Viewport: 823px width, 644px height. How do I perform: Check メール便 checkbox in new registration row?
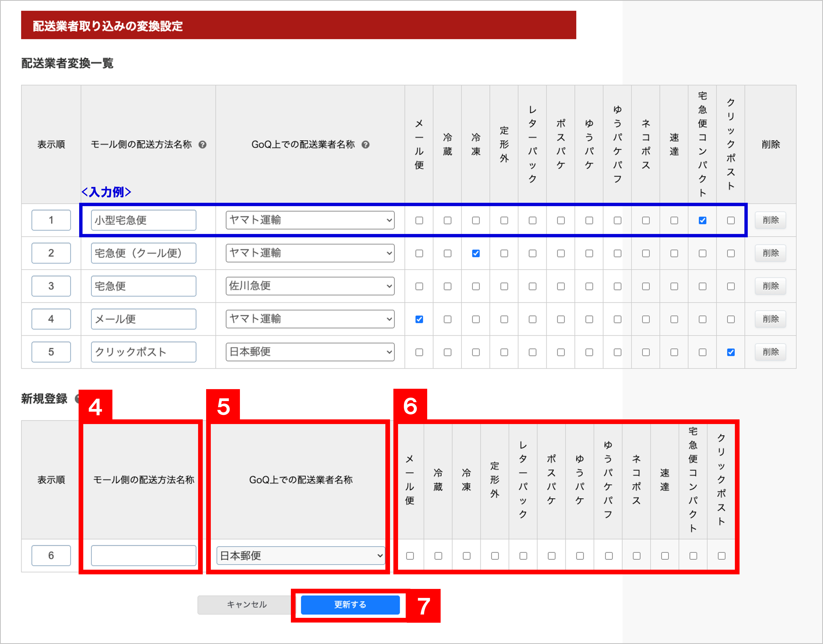coord(410,556)
